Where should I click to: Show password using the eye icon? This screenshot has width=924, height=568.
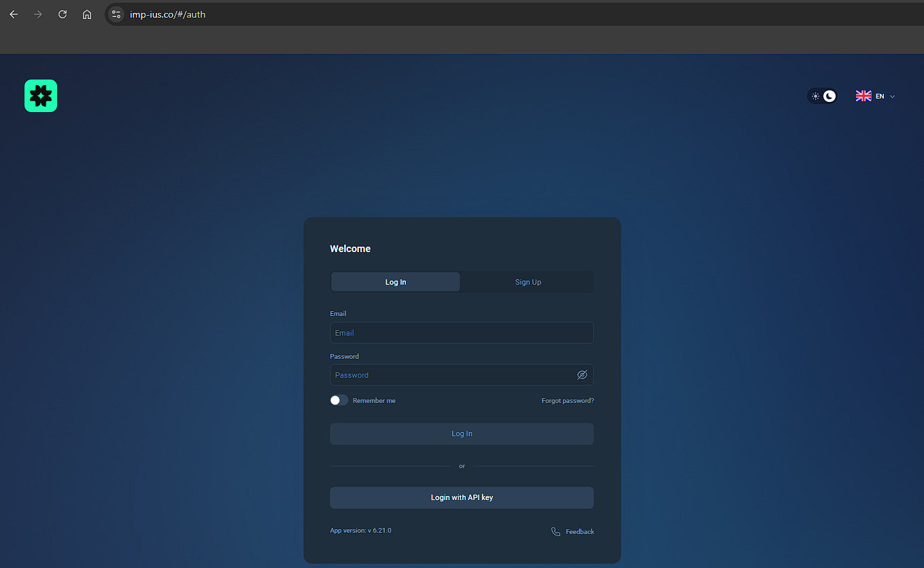(582, 375)
